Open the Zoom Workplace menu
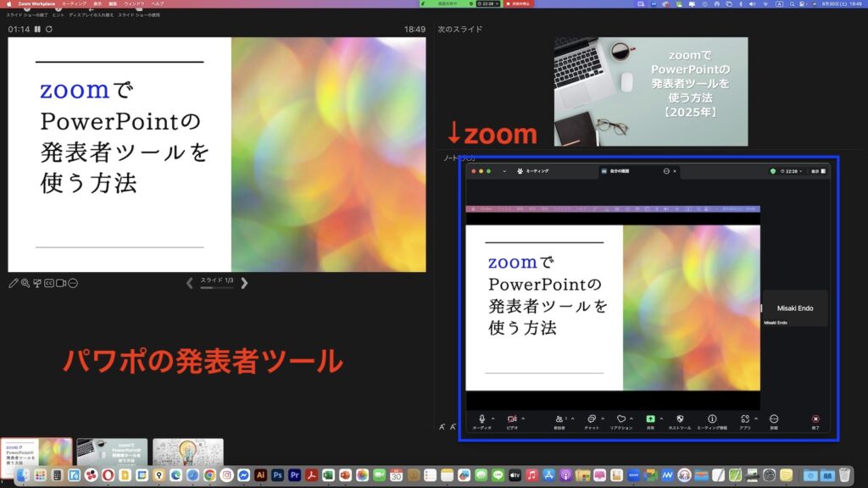The width and height of the screenshot is (868, 488). click(x=36, y=4)
